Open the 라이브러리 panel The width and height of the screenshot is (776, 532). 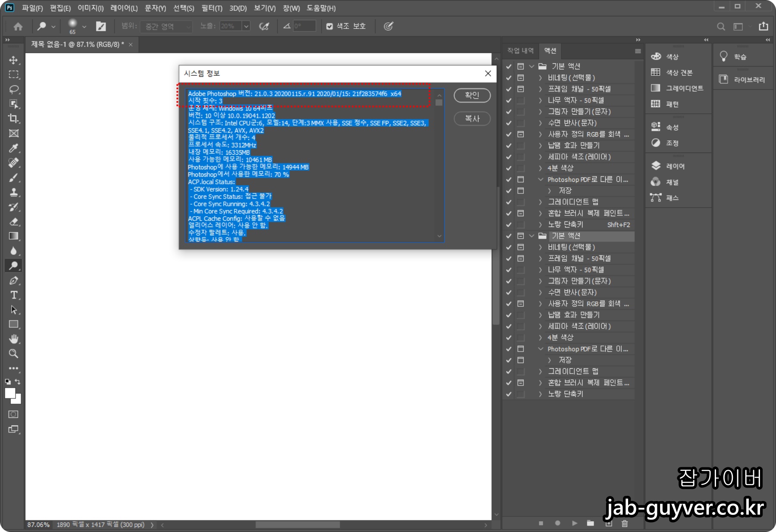coord(742,80)
